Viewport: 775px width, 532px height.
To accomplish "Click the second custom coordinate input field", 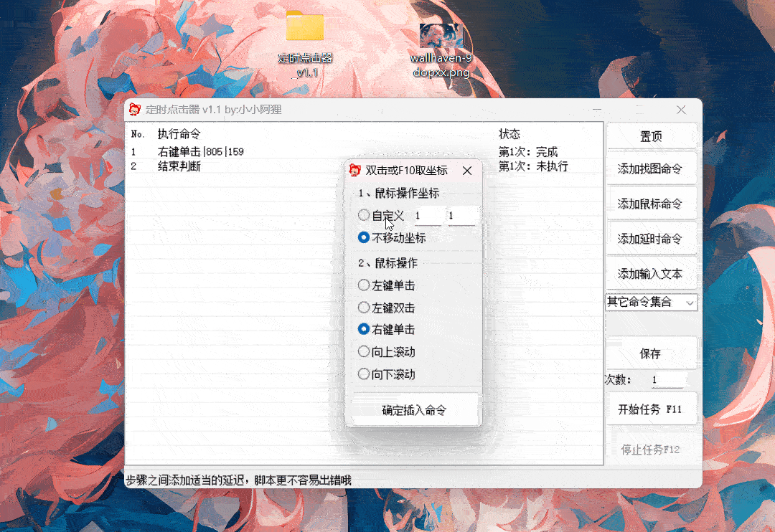I will tap(461, 216).
